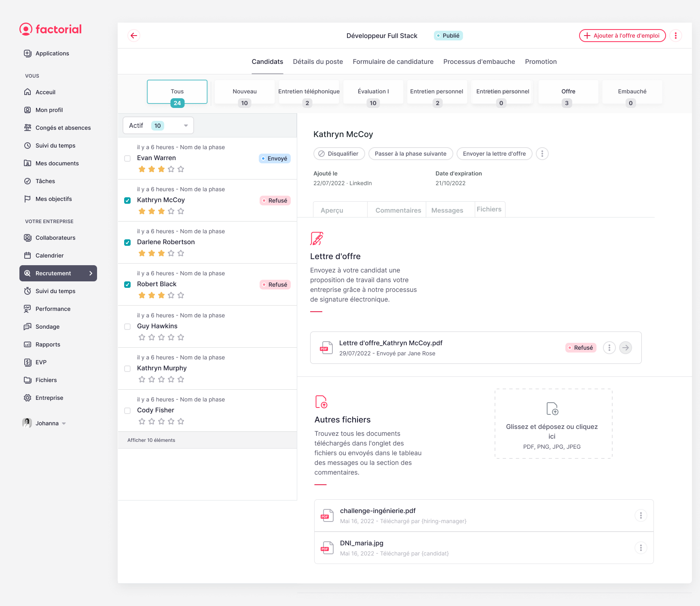
Task: Open Congés et absences icon
Action: pyautogui.click(x=27, y=128)
